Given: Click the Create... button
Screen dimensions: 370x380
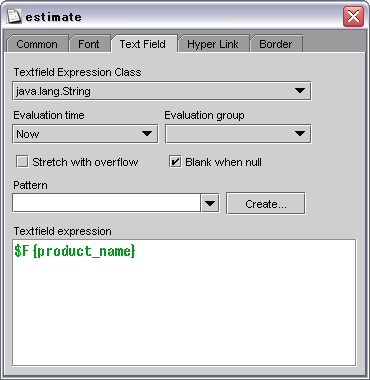Looking at the screenshot, I should click(x=266, y=203).
